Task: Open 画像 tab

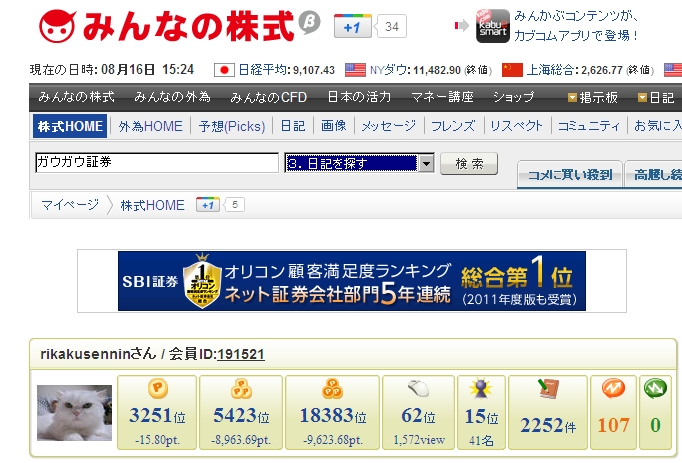Action: pyautogui.click(x=334, y=126)
